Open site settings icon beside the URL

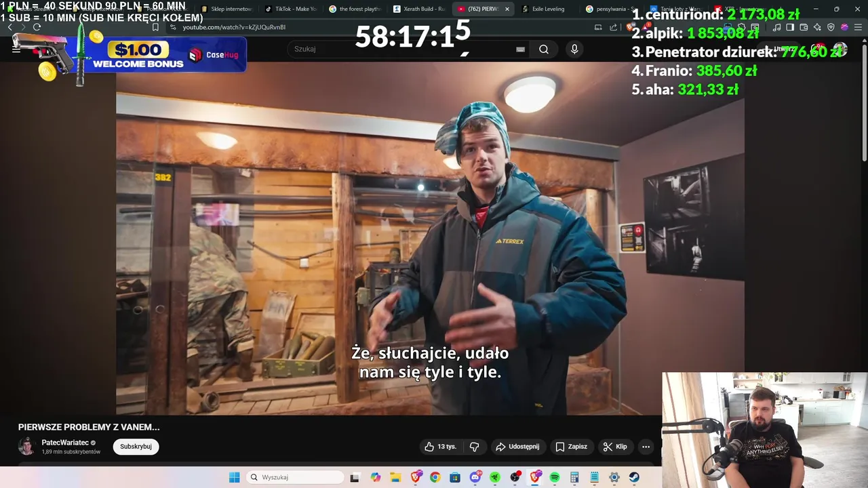pos(173,27)
